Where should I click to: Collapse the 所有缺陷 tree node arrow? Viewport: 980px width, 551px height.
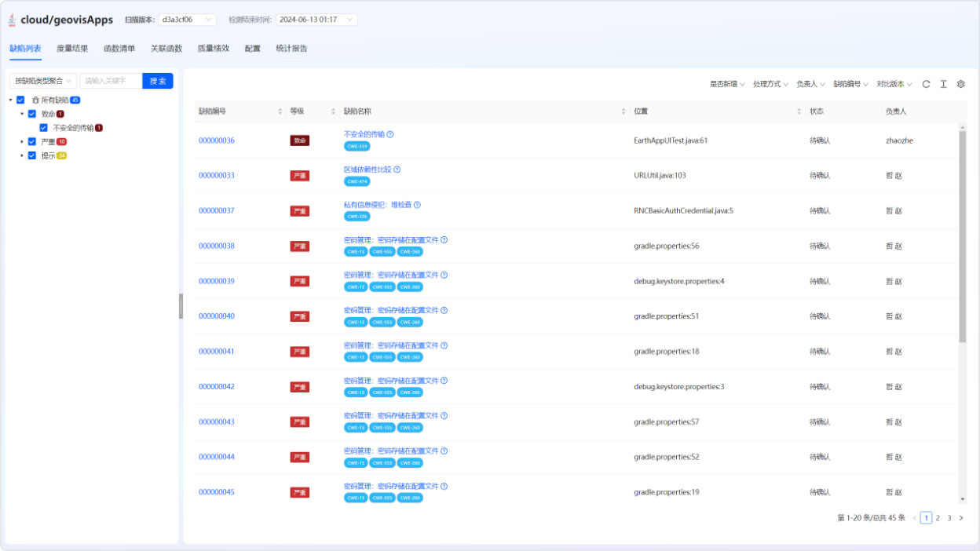(x=11, y=100)
